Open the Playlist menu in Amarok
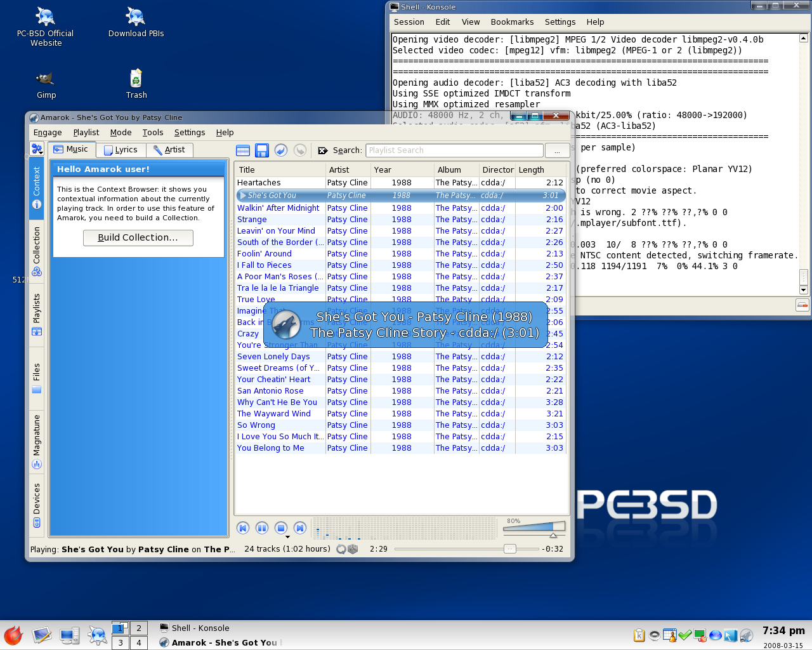Screen dimensions: 812x650 [x=86, y=133]
